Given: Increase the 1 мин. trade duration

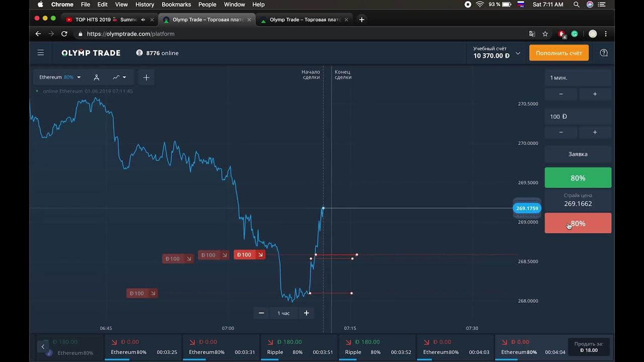Looking at the screenshot, I should click(595, 94).
